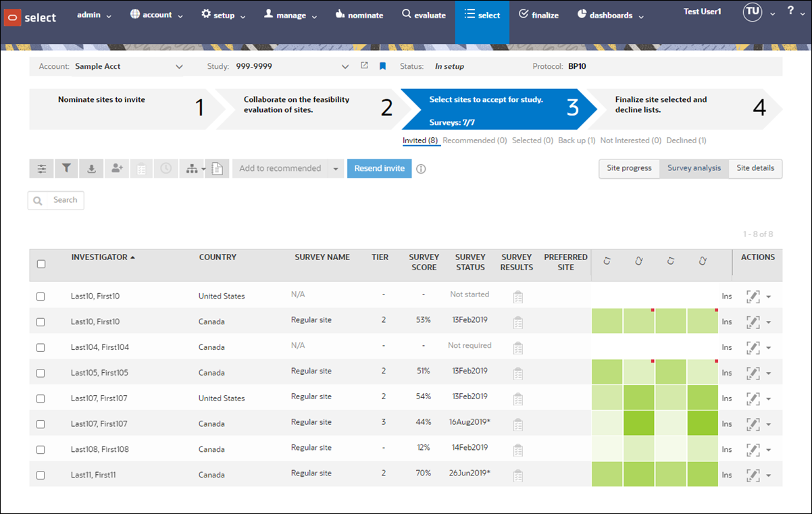
Task: Toggle the select-all checkbox in table header
Action: point(41,264)
